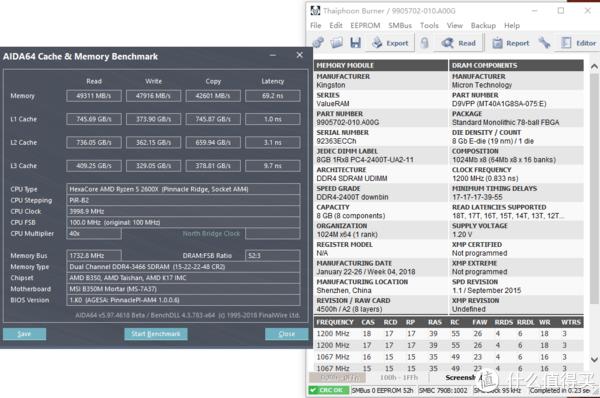Click the Micron Technology manufacturer value
Image resolution: width=600 pixels, height=398 pixels.
(x=482, y=85)
